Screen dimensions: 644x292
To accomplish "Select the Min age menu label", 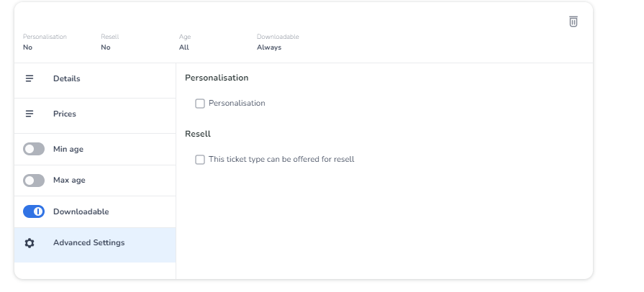I will point(68,149).
